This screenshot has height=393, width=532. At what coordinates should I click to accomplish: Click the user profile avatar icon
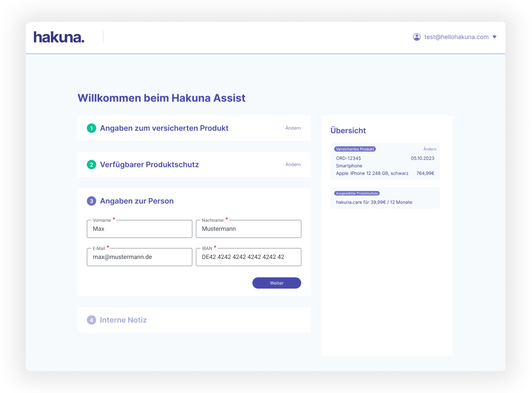point(416,37)
